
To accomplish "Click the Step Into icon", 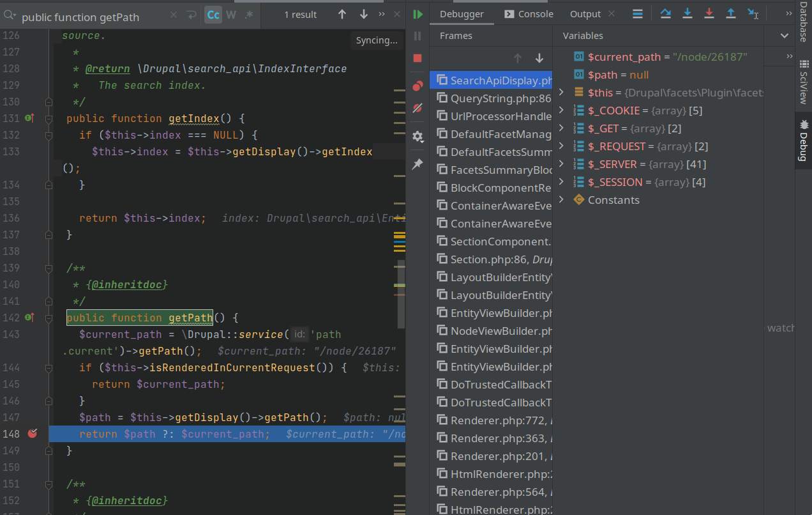I will [688, 13].
